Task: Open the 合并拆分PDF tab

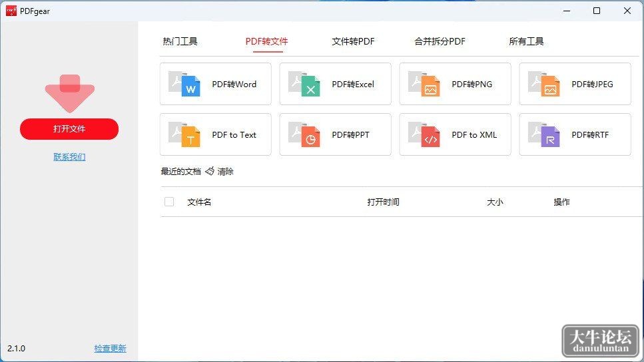Action: 440,41
